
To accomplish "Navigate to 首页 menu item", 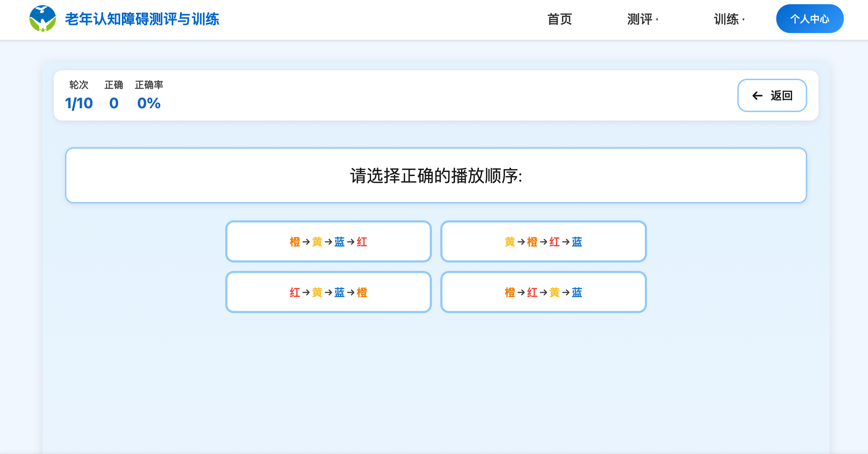I will 559,19.
